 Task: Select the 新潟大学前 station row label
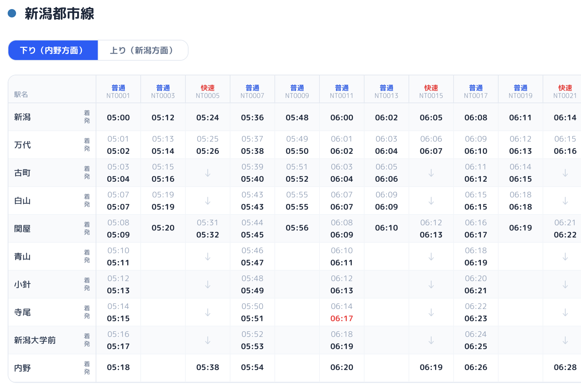point(35,340)
